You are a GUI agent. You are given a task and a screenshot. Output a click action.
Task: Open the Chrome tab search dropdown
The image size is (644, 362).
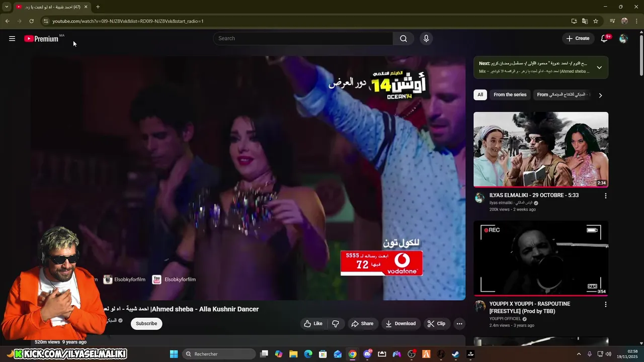(x=7, y=7)
